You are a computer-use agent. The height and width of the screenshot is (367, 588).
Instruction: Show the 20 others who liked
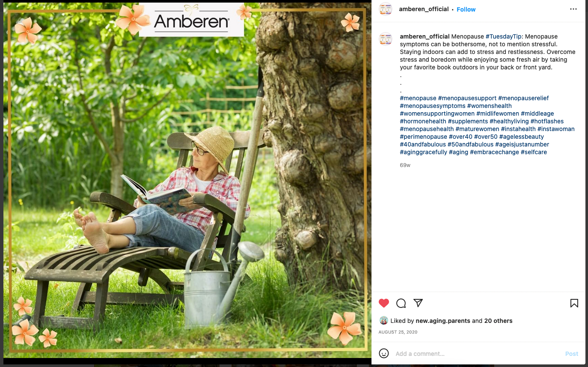point(498,321)
